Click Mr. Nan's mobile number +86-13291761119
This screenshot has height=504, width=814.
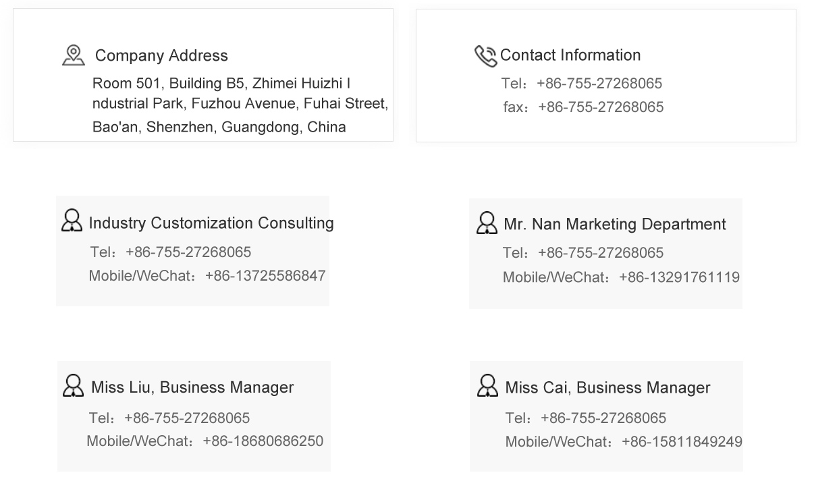click(x=679, y=277)
